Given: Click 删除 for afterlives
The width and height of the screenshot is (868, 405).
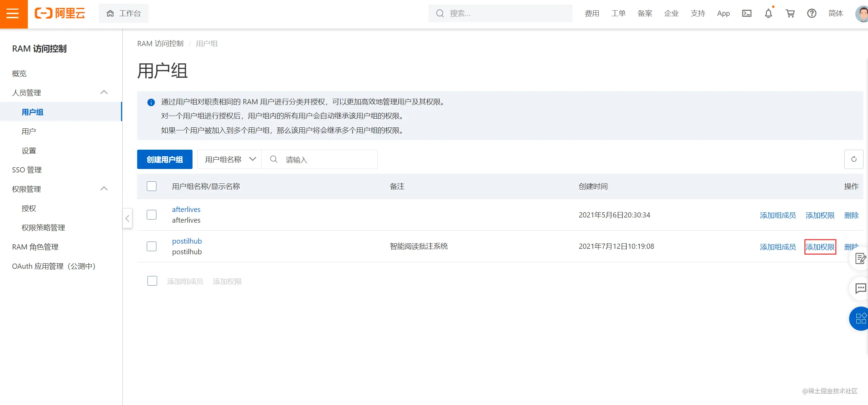Looking at the screenshot, I should pos(851,215).
